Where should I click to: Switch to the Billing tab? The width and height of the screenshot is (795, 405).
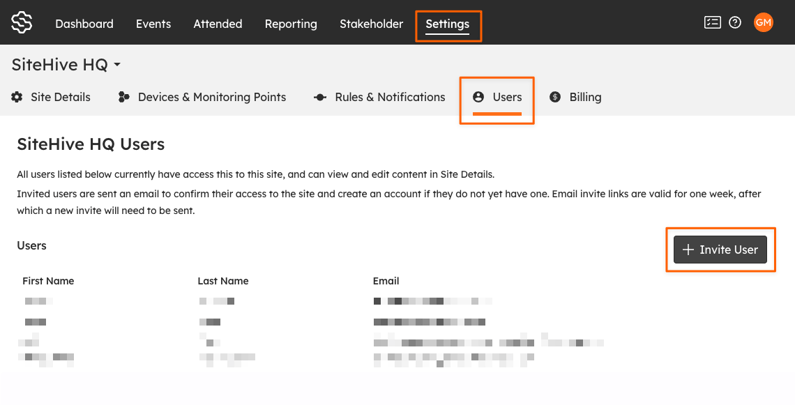575,97
